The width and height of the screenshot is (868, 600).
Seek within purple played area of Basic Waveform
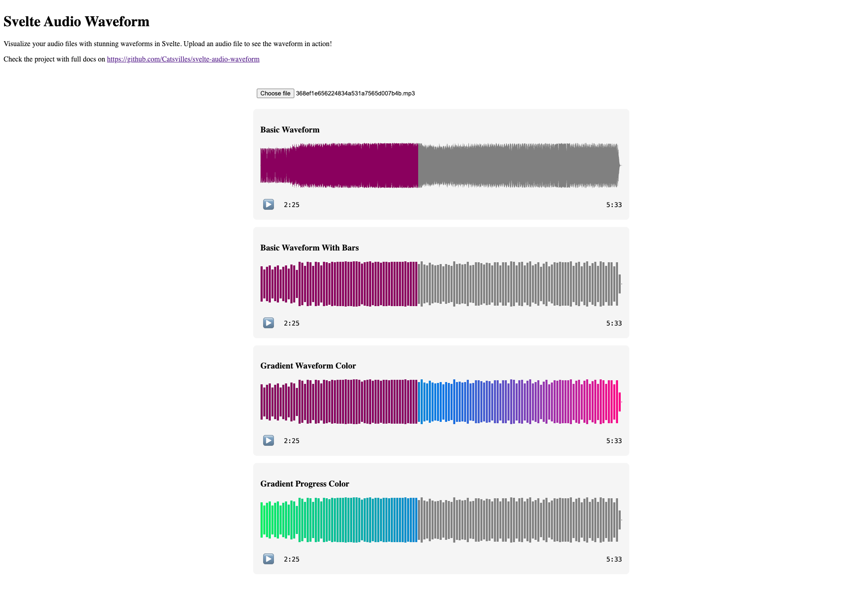[x=339, y=165]
